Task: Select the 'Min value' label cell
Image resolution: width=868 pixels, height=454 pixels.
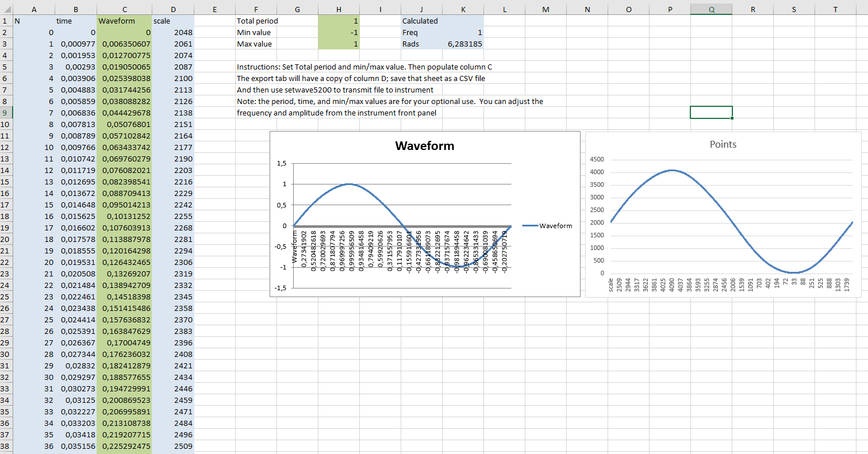Action: pyautogui.click(x=256, y=32)
